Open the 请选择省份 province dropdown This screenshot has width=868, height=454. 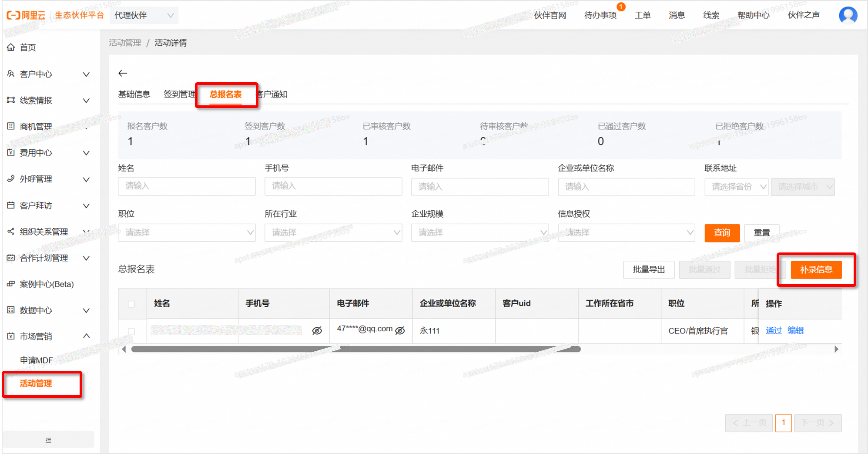[x=736, y=187]
